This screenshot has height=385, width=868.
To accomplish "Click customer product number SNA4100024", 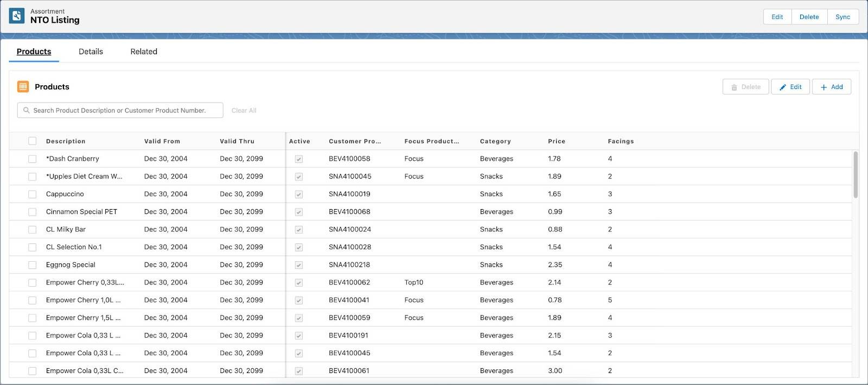I will [350, 230].
